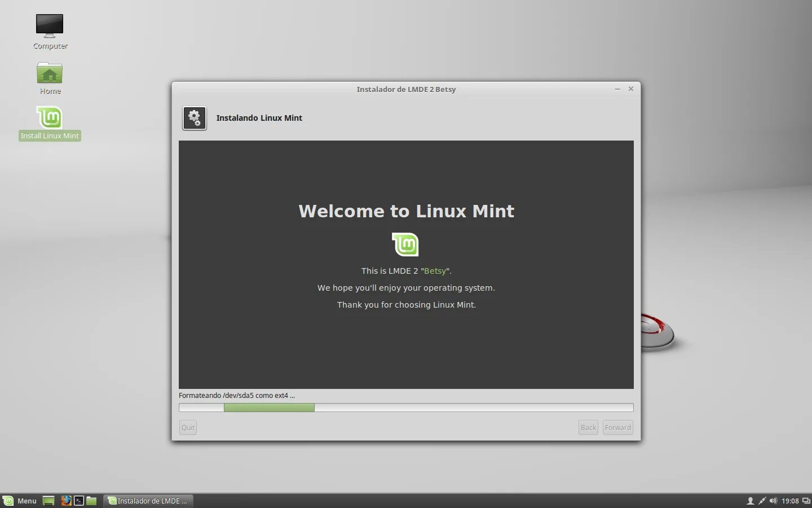812x508 pixels.
Task: Click the Welcome to Linux Mint heading
Action: click(406, 211)
